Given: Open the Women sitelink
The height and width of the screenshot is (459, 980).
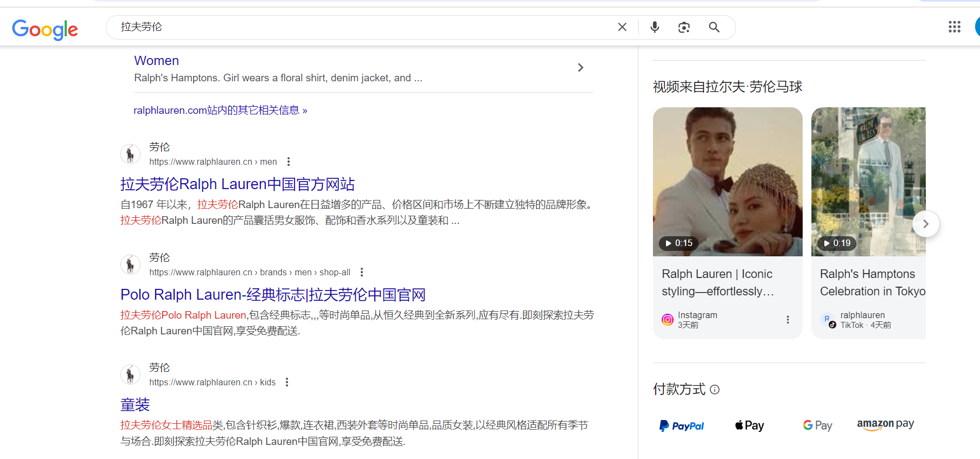Looking at the screenshot, I should tap(156, 61).
